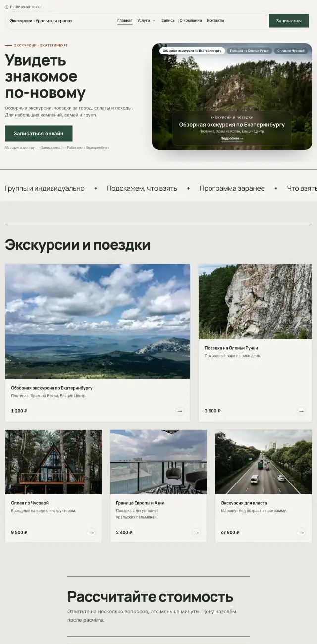Open Запись navigation link

[x=168, y=21]
